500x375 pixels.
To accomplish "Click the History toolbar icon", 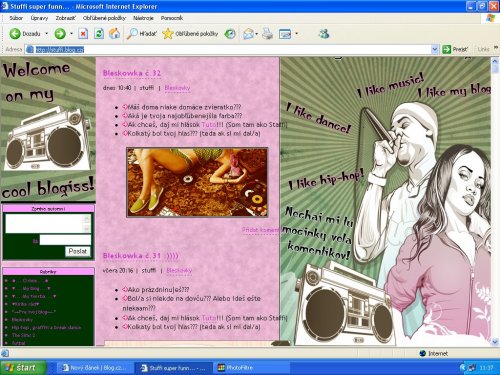I will [x=230, y=33].
